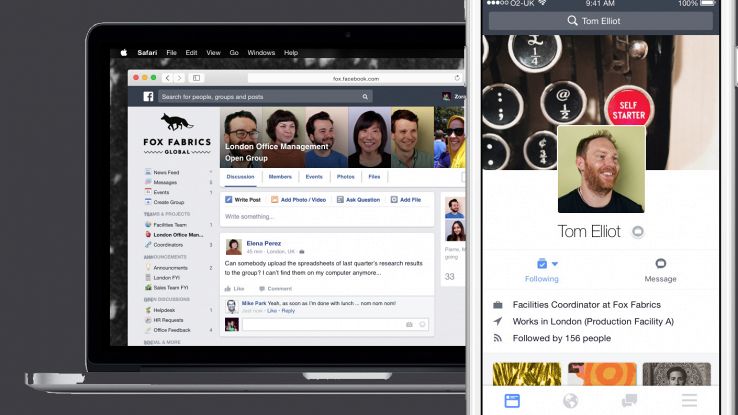Click the Safari forward arrow
This screenshot has height=415, width=738.
click(179, 78)
